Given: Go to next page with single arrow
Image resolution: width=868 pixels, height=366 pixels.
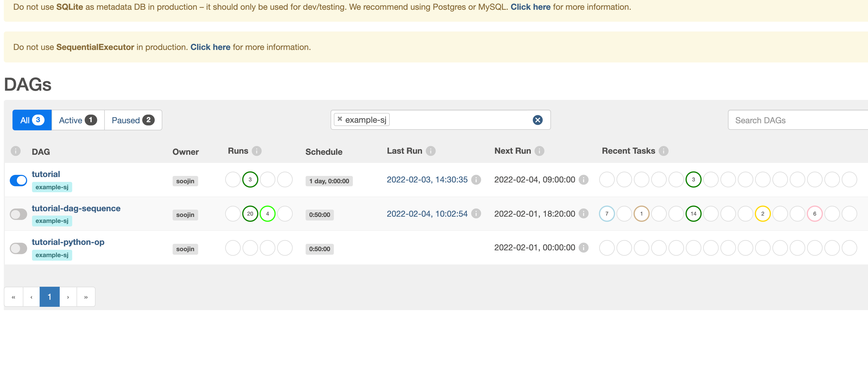Looking at the screenshot, I should click(x=68, y=297).
